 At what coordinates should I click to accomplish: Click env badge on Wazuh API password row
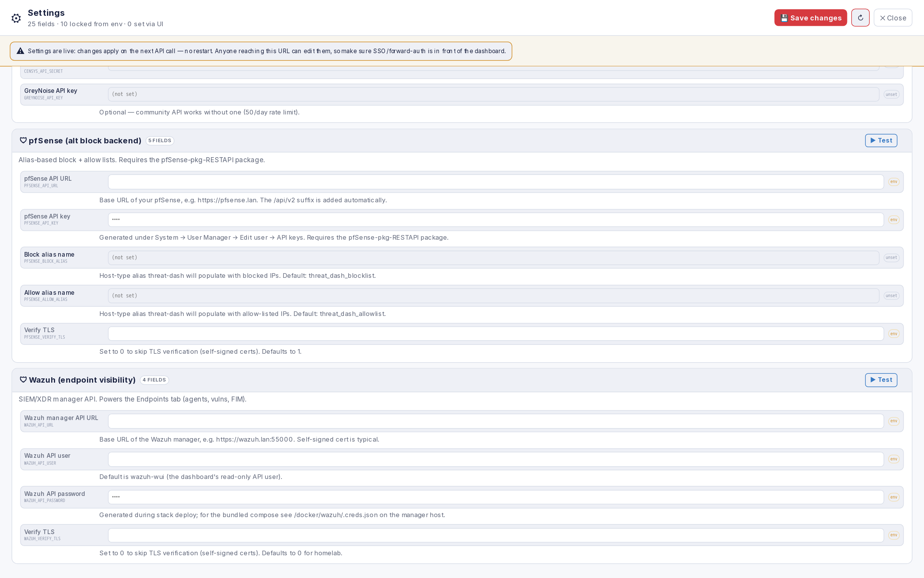click(894, 497)
